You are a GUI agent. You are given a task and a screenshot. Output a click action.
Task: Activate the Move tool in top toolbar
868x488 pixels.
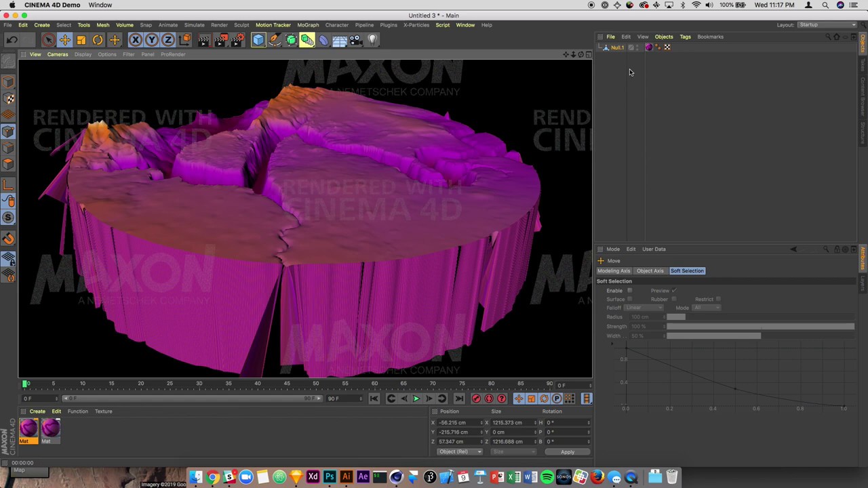65,40
